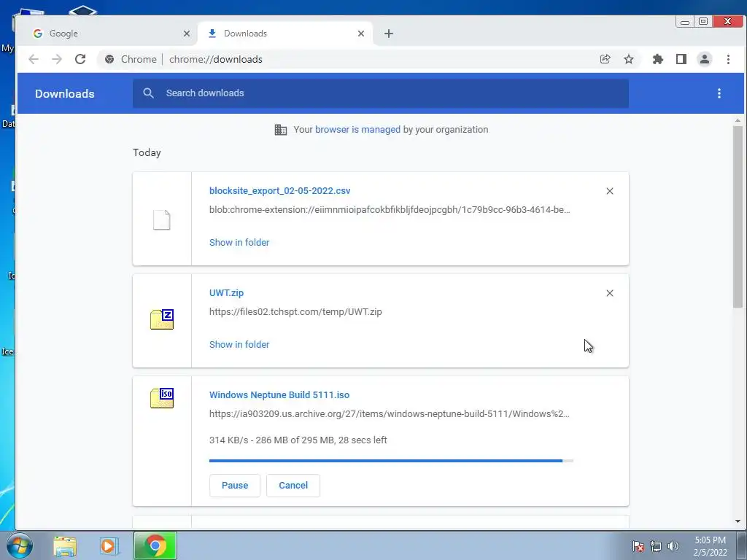Remove blocksite_export csv from list

tap(609, 191)
